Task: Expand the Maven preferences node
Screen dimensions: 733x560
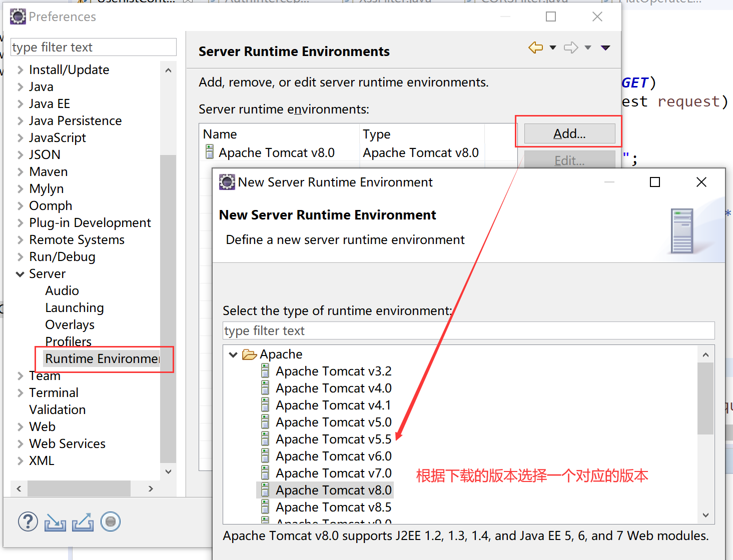Action: click(20, 171)
